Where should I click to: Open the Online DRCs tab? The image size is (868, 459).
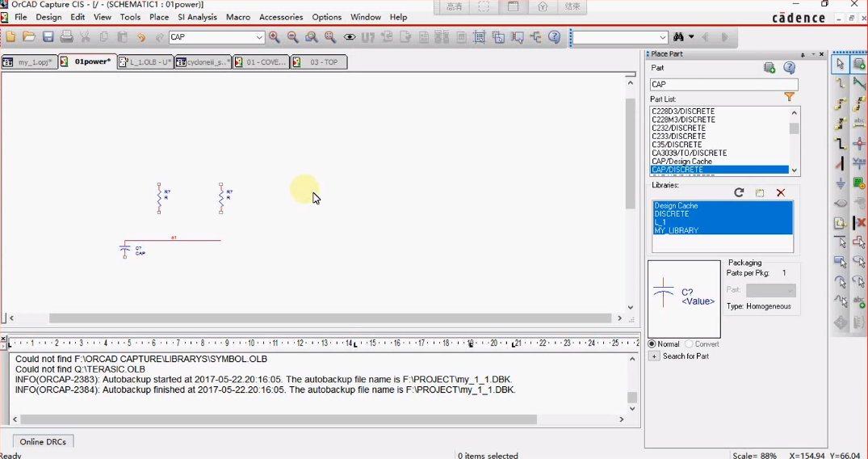pyautogui.click(x=43, y=442)
